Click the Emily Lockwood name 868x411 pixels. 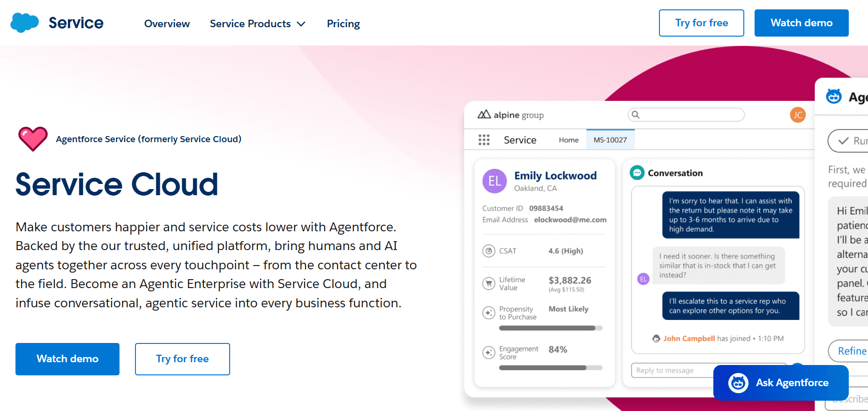click(x=555, y=175)
